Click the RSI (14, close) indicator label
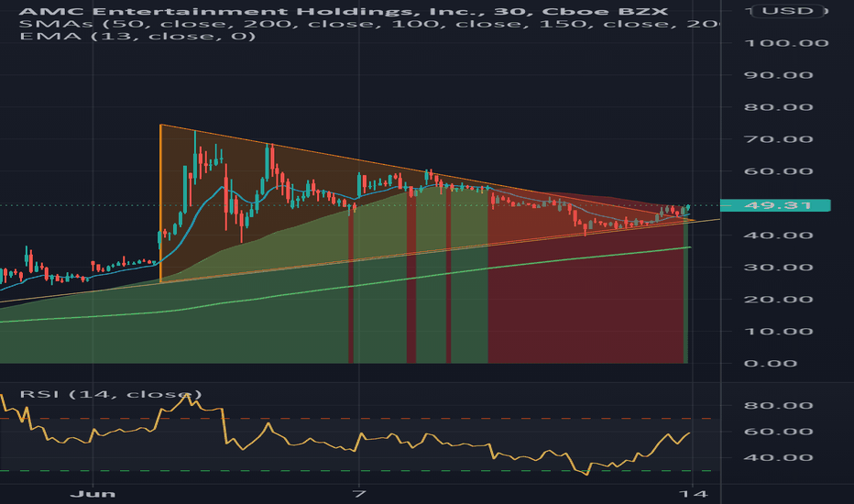854x504 pixels. pyautogui.click(x=111, y=394)
